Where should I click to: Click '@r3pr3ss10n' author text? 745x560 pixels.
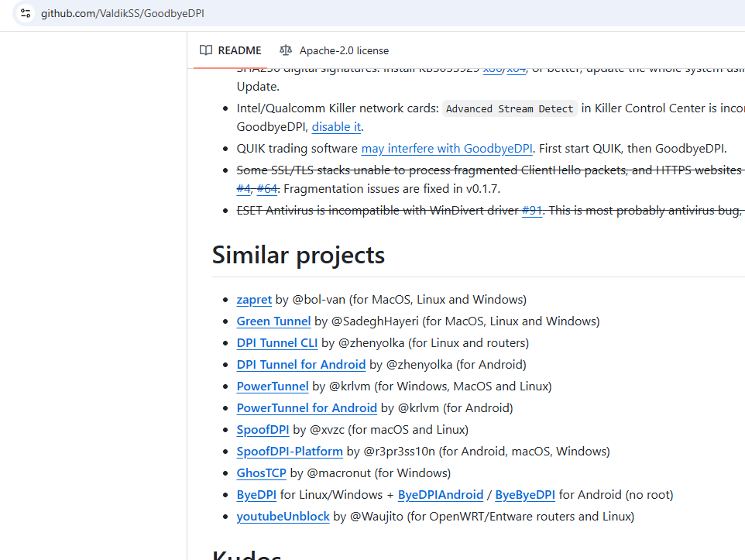(399, 451)
